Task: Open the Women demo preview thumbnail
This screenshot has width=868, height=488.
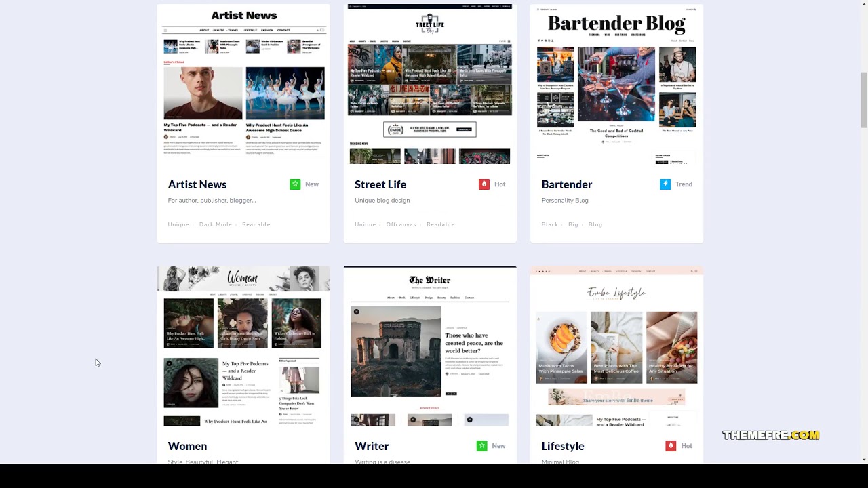Action: pyautogui.click(x=243, y=346)
